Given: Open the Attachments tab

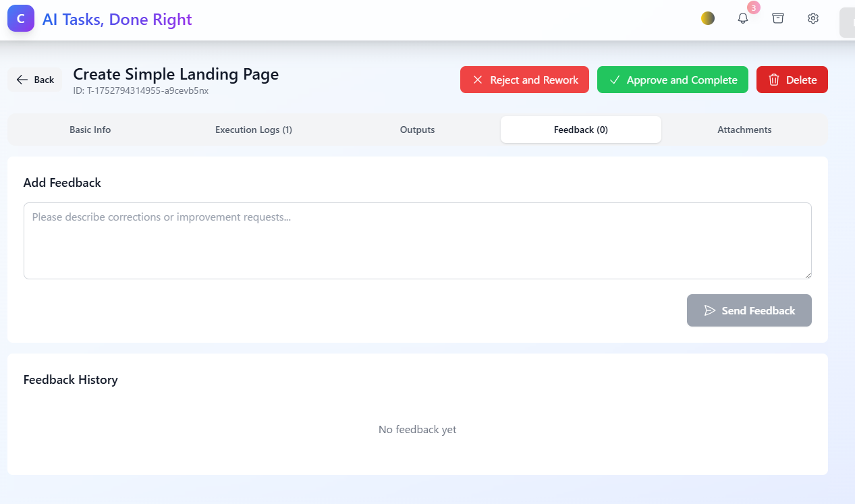Looking at the screenshot, I should coord(744,130).
